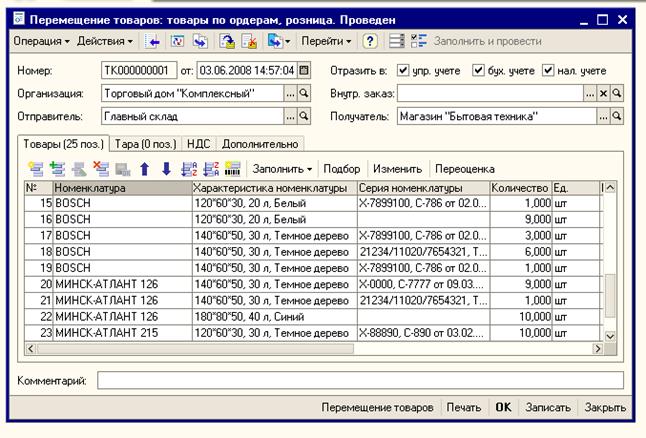The width and height of the screenshot is (646, 438).
Task: Clear Внутр. заказ field with X icon
Action: click(604, 94)
